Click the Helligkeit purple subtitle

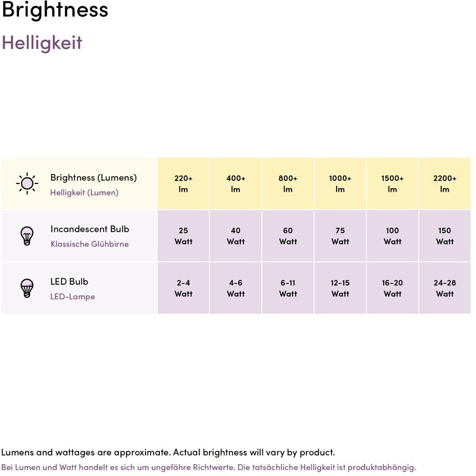[x=42, y=43]
